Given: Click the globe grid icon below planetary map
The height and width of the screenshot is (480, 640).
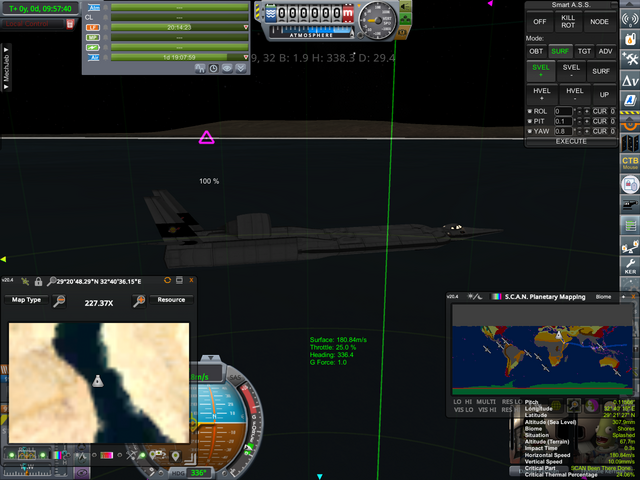Looking at the screenshot, I should tap(556, 405).
